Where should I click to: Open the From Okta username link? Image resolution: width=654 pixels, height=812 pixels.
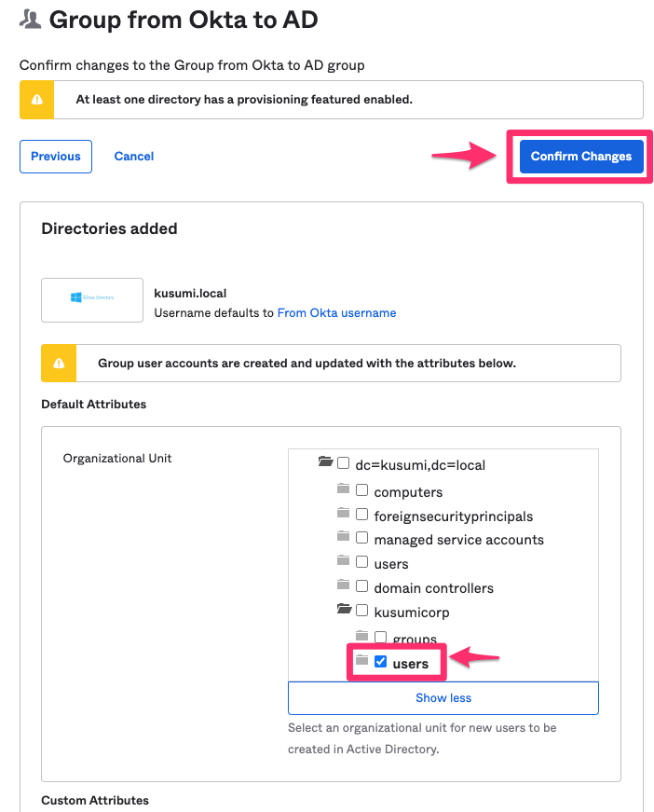pos(336,313)
